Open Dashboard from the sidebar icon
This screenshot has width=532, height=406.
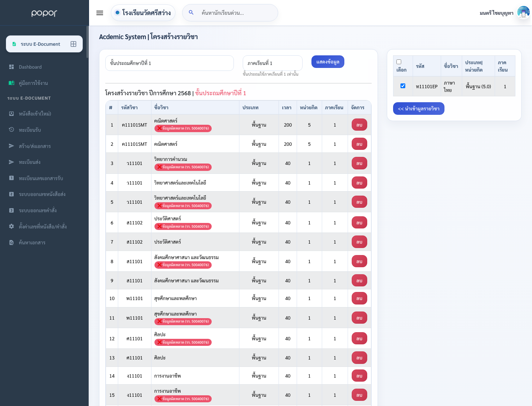pyautogui.click(x=11, y=67)
